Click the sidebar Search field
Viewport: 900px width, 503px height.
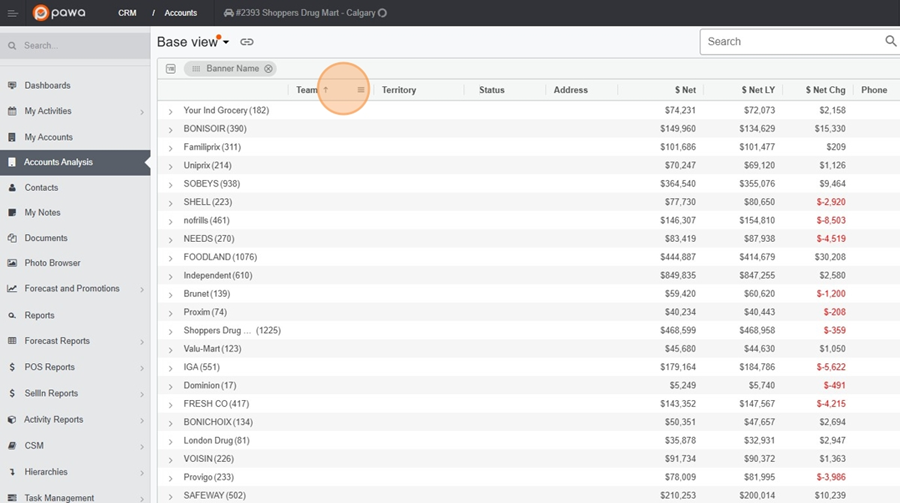point(75,45)
